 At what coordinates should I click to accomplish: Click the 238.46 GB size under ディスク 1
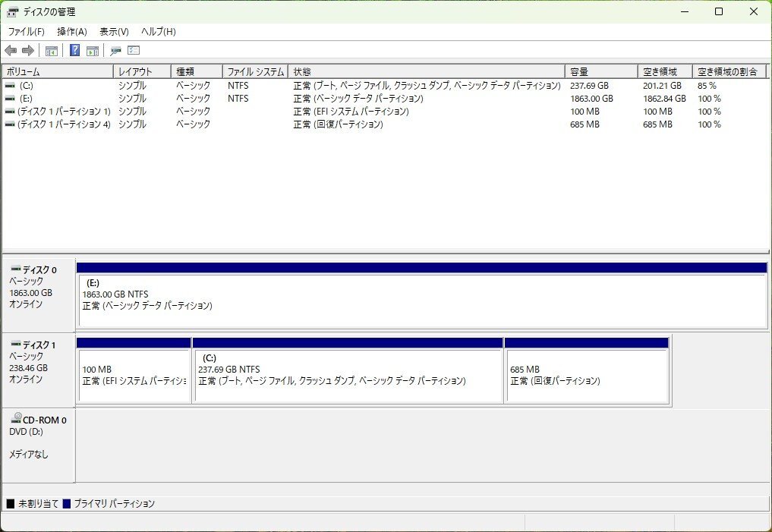point(29,367)
